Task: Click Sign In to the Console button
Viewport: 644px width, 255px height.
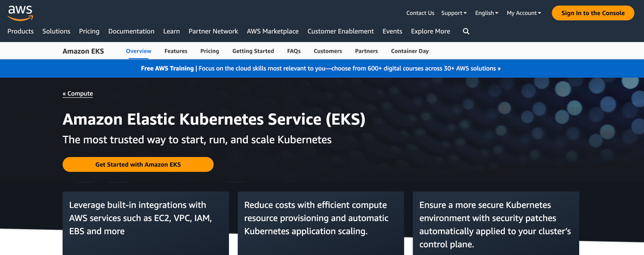Action: click(x=592, y=13)
